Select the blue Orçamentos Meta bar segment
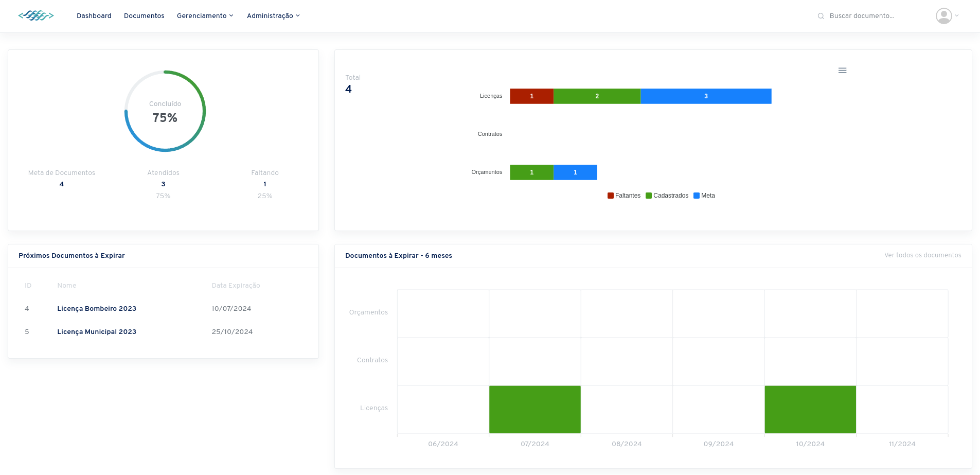 [x=575, y=172]
